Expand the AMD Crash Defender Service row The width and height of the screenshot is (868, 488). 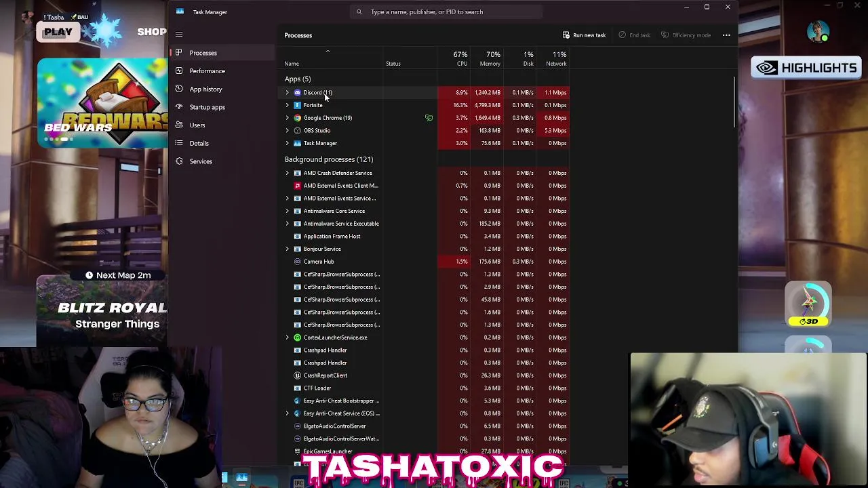tap(287, 173)
